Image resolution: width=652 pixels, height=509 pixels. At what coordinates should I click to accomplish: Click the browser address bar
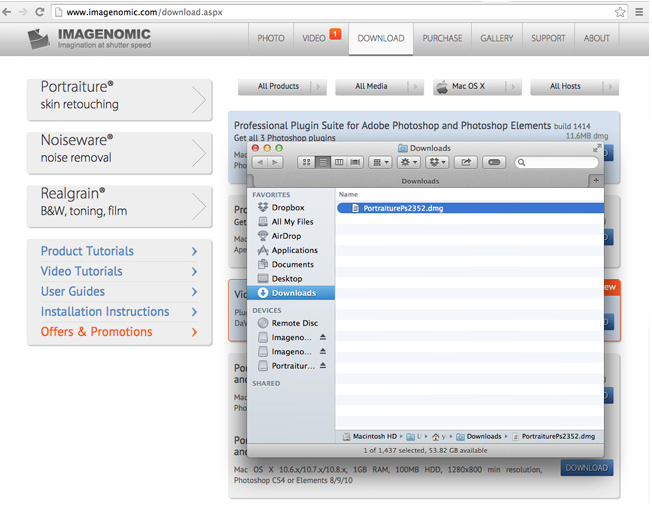point(339,12)
